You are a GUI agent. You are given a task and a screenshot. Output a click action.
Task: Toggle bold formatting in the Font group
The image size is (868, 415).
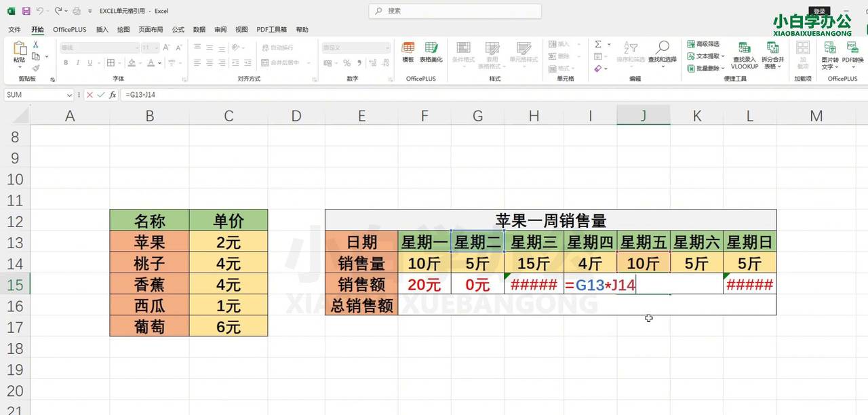click(66, 62)
